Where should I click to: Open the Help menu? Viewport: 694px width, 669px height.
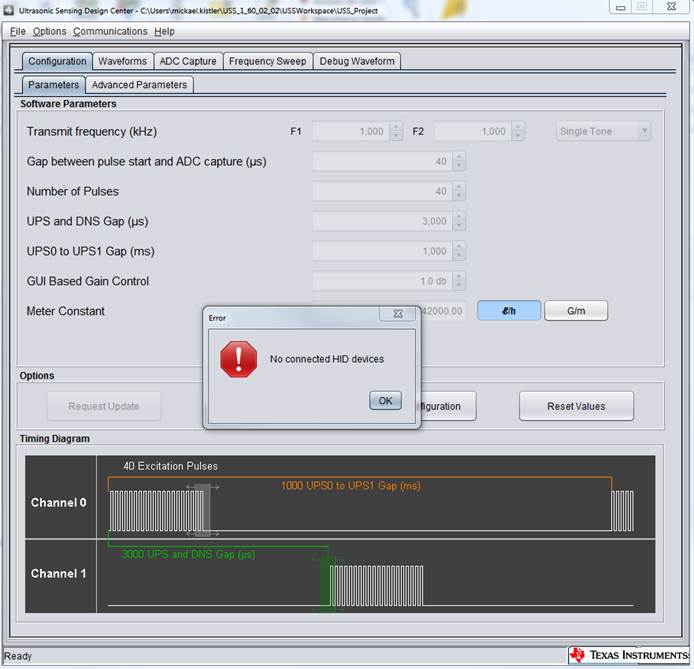(x=164, y=31)
